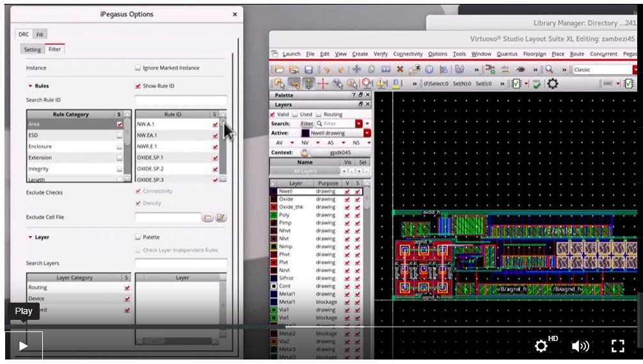Uncheck the Show Rule ID checkbox
643x364 pixels.
click(x=138, y=86)
